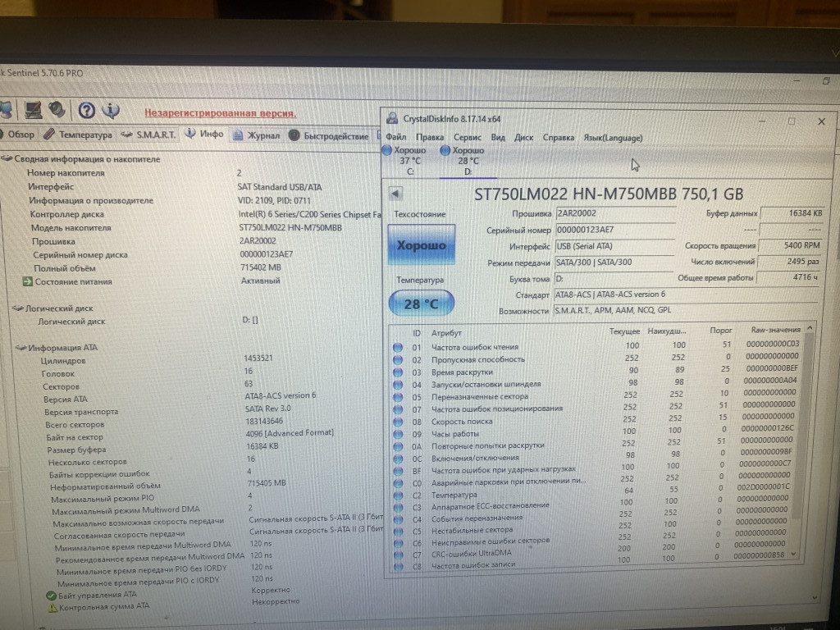The image size is (840, 630).
Task: Collapse 'Сводная информация о накопителе' section
Action: pos(7,158)
